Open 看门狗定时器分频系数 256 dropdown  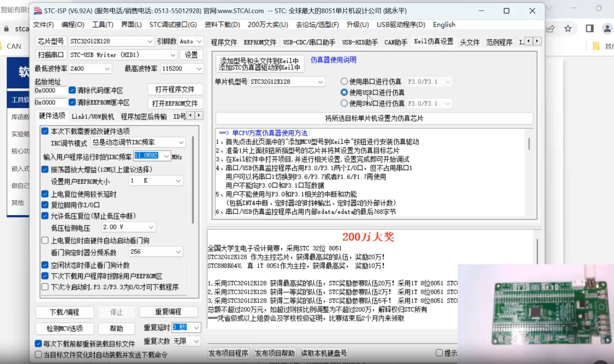156,252
